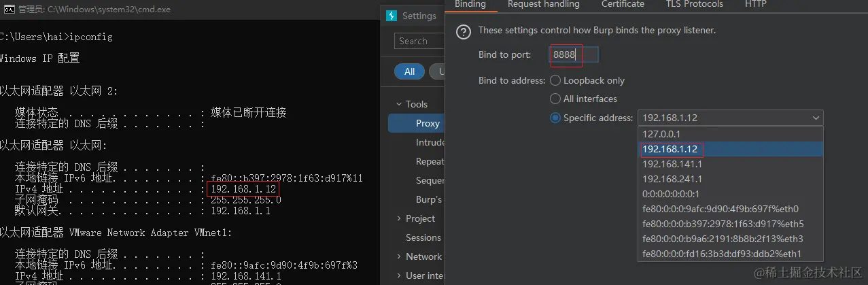Select the Sequencer item under Tools
The width and height of the screenshot is (868, 285).
(430, 180)
